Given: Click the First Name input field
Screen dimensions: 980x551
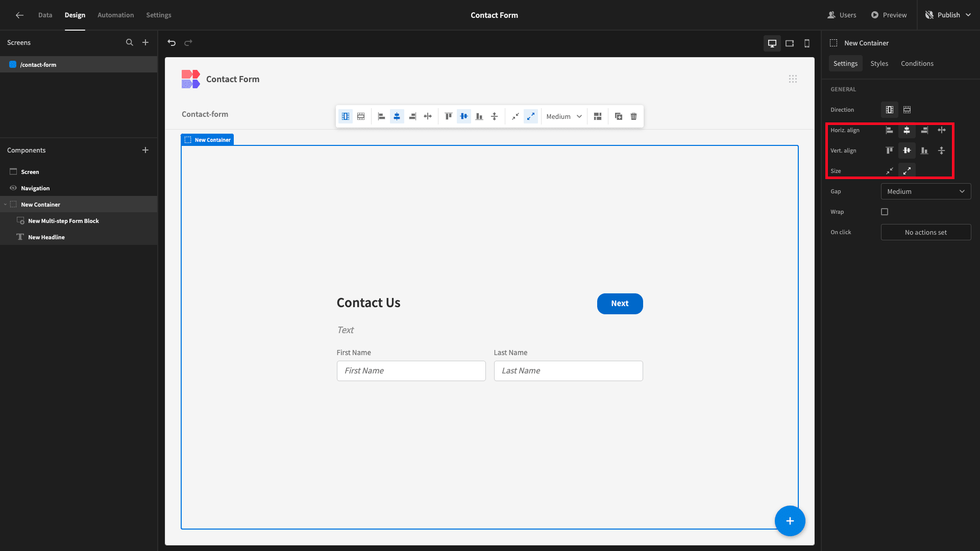Looking at the screenshot, I should click(411, 371).
